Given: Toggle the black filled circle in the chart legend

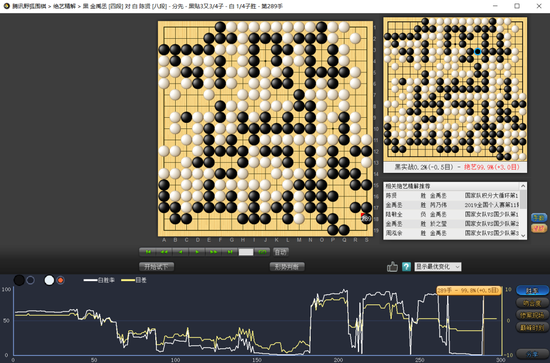Looking at the screenshot, I should tap(19, 280).
